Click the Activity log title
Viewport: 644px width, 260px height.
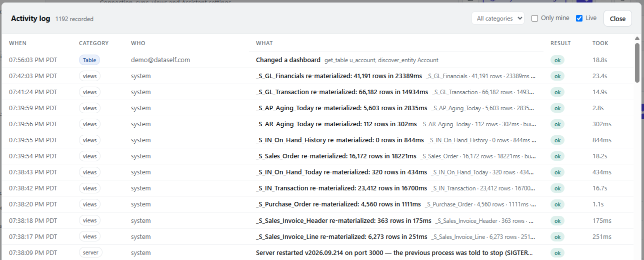click(x=30, y=19)
